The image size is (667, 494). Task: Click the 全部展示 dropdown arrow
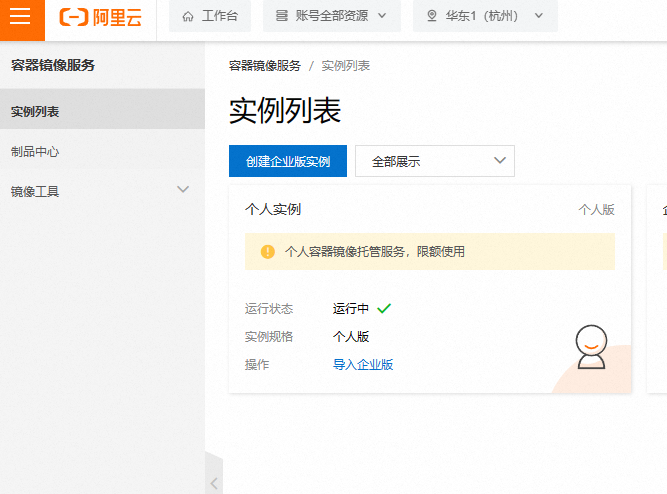pyautogui.click(x=500, y=160)
